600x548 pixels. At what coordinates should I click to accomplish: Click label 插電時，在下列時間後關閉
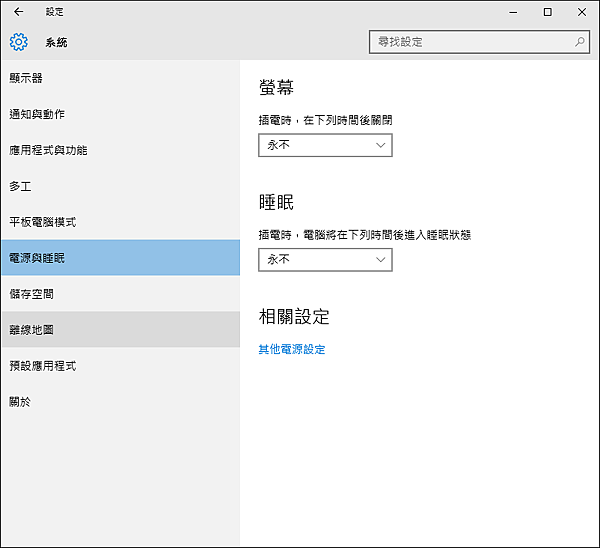(326, 120)
